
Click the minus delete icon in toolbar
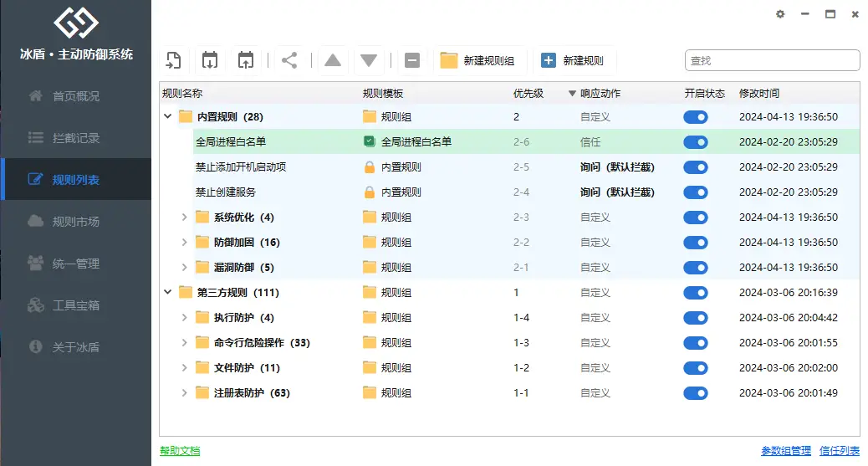coord(411,60)
